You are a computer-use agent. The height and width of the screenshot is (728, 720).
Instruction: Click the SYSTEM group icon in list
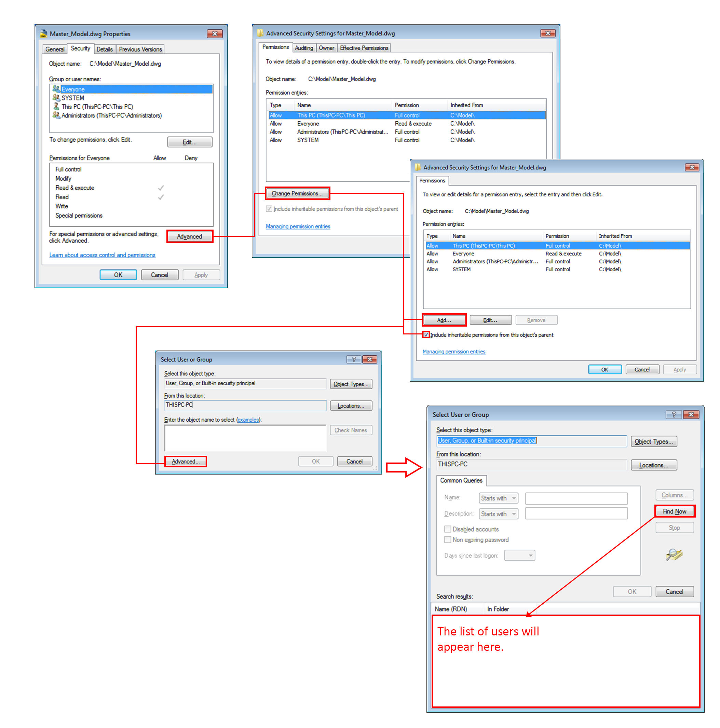[x=56, y=98]
